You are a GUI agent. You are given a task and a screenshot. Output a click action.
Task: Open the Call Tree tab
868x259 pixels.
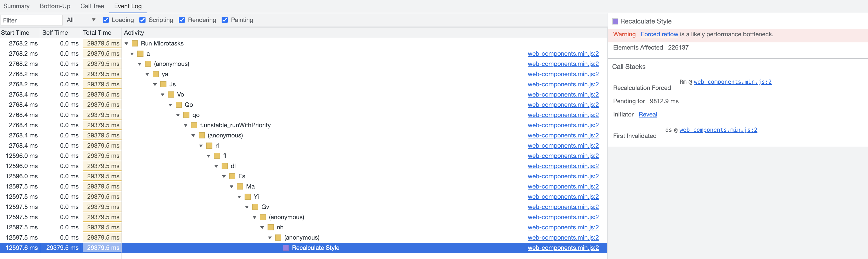coord(92,6)
